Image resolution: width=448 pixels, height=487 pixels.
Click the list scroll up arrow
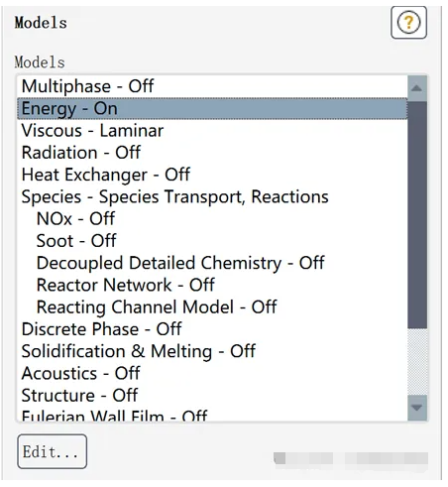coord(417,88)
